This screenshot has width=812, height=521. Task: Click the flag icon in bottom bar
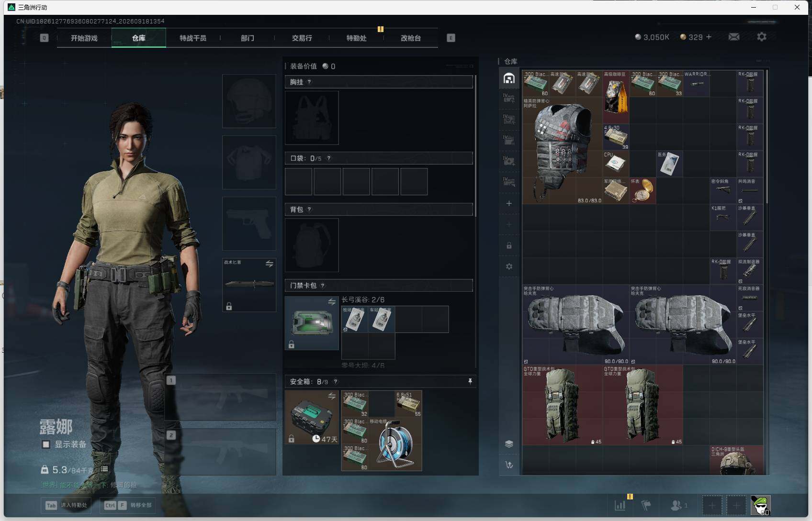coord(646,505)
